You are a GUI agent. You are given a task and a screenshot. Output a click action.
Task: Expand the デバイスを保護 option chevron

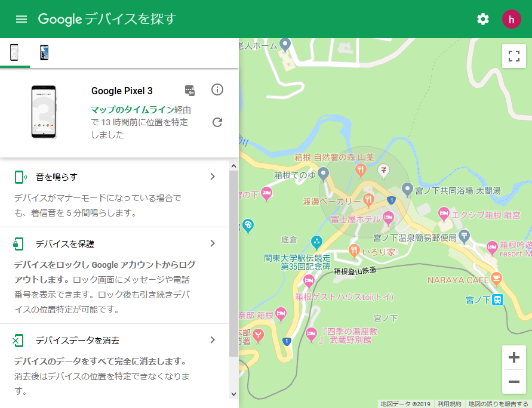213,243
